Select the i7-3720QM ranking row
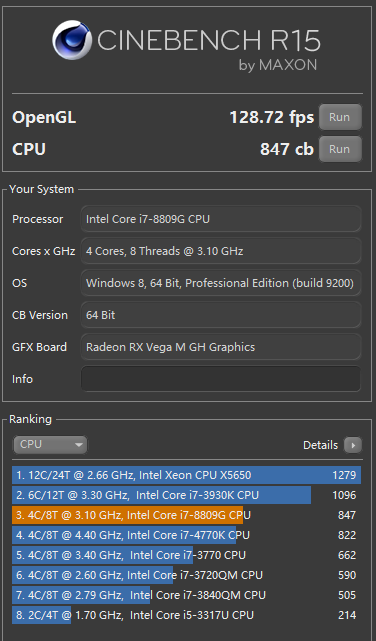This screenshot has height=641, width=376. 186,575
